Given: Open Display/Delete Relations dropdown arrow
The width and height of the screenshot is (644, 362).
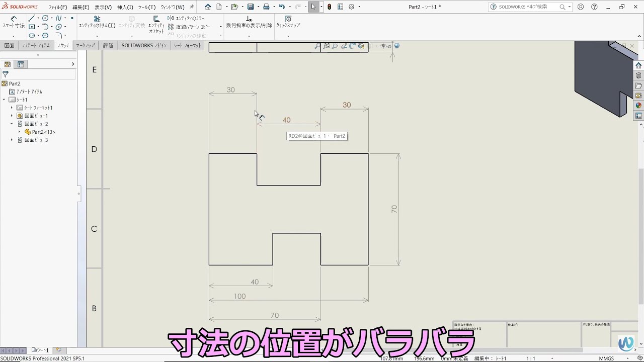Looking at the screenshot, I should (249, 36).
